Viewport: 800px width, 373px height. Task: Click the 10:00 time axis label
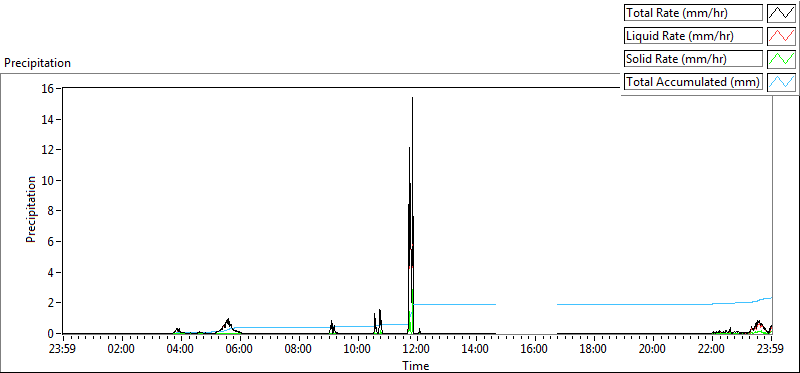click(x=358, y=350)
